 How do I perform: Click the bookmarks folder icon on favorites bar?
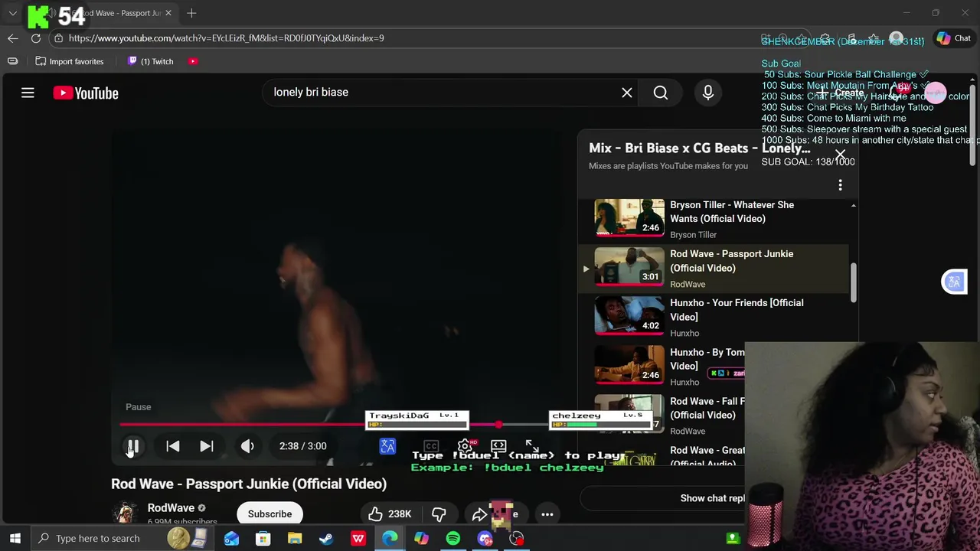point(13,61)
